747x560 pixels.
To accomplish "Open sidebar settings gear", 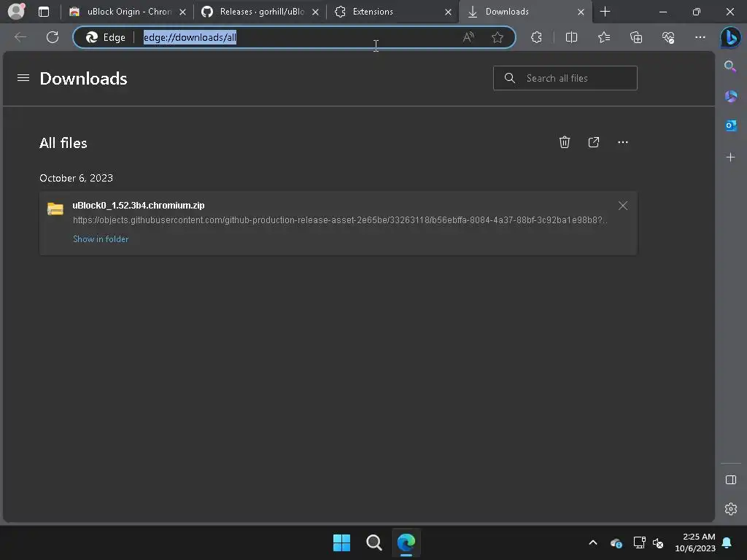I will tap(730, 509).
